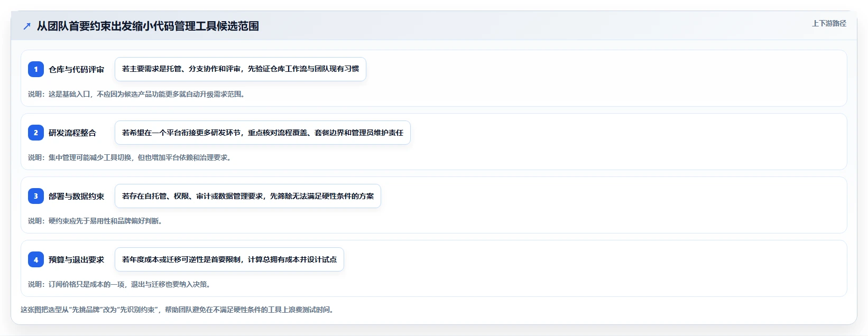Image resolution: width=868 pixels, height=336 pixels.
Task: Select the 仓库与代码评审 step label
Action: [77, 69]
